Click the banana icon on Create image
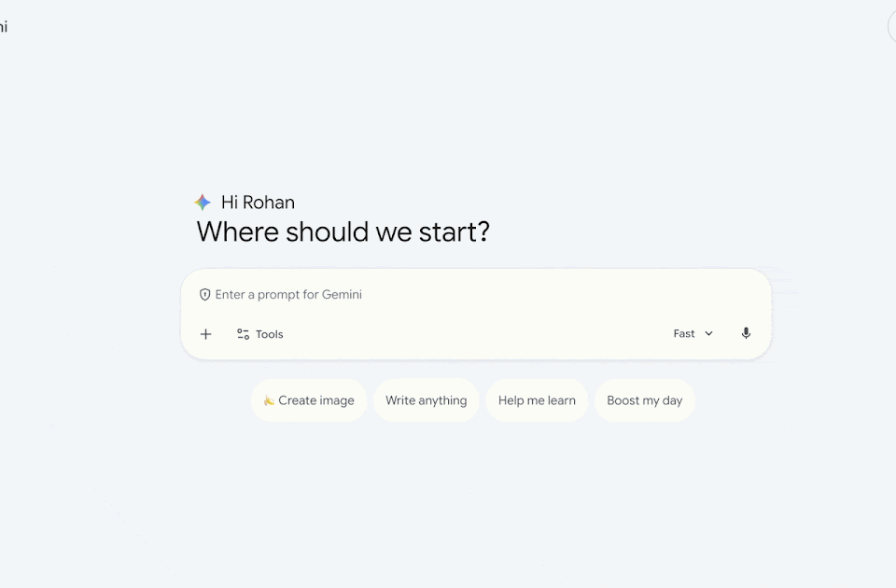Screen dimensions: 896x588 (269, 400)
